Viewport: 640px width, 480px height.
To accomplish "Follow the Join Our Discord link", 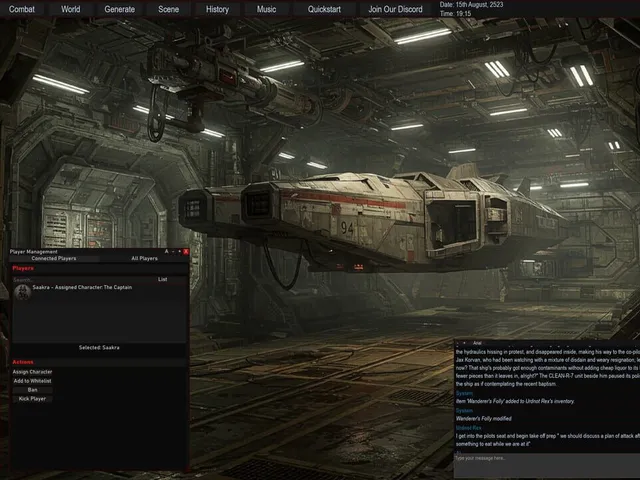I will coord(395,9).
